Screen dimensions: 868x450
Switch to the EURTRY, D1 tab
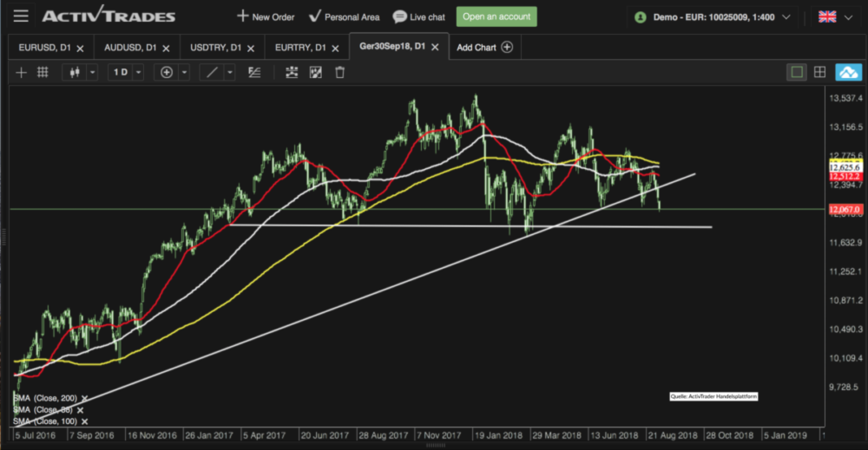click(300, 48)
